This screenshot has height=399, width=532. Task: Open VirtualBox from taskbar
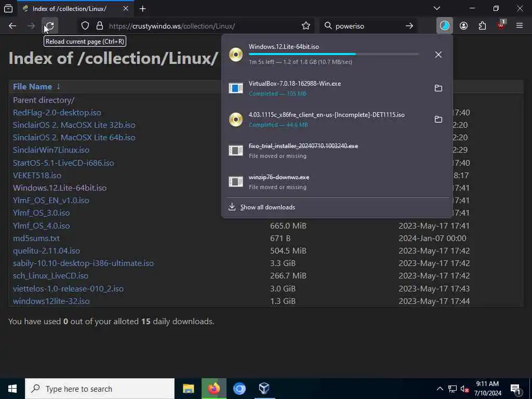264,389
